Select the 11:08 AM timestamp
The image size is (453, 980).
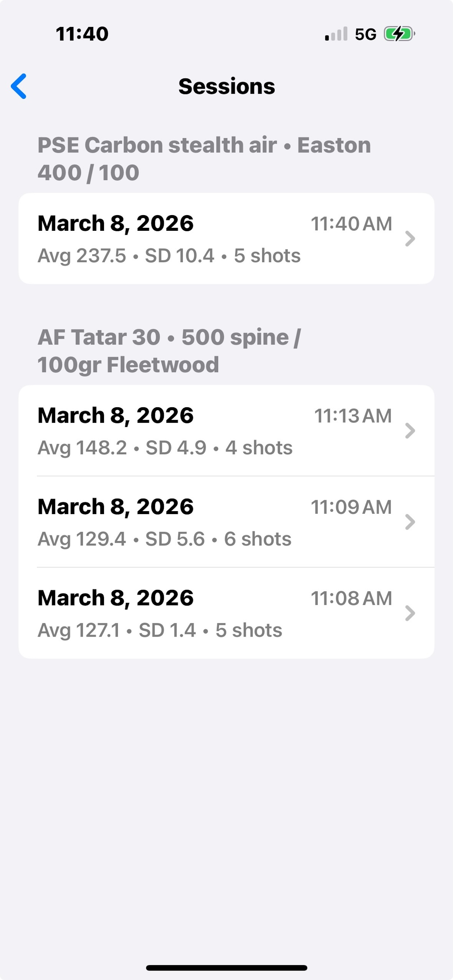[x=351, y=598]
